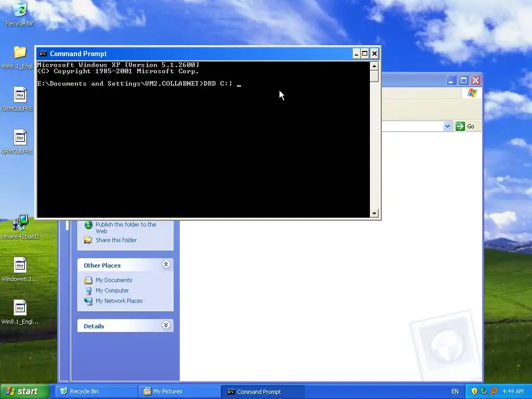Click the Other Places header text
The width and height of the screenshot is (532, 399).
(102, 265)
